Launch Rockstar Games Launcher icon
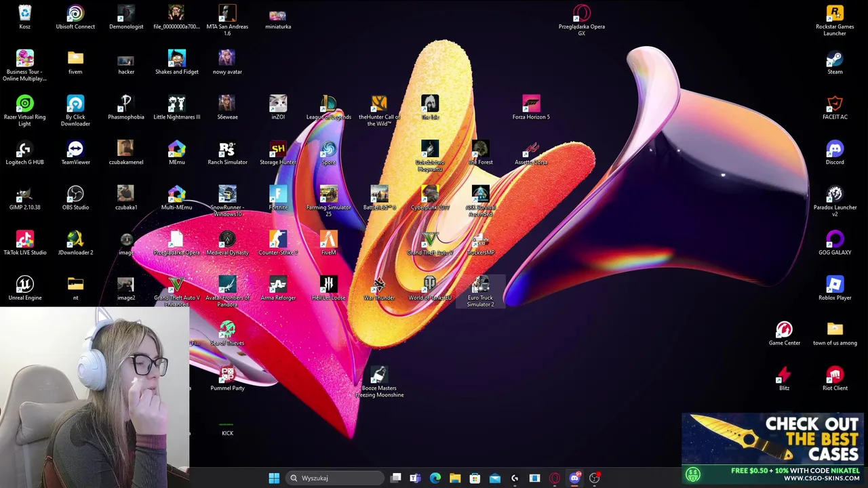 [835, 20]
